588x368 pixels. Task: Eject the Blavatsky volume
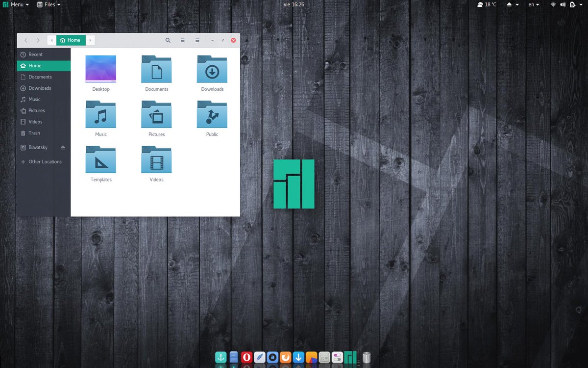point(63,147)
